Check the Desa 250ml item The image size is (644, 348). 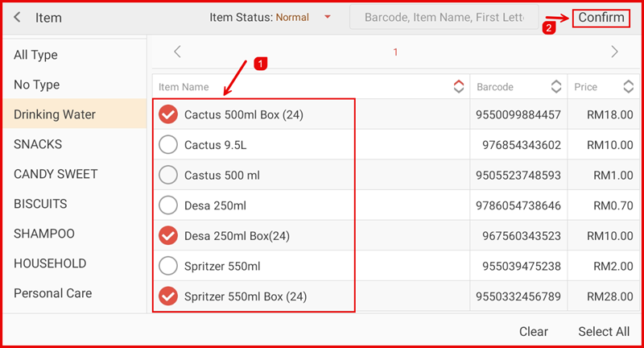168,205
